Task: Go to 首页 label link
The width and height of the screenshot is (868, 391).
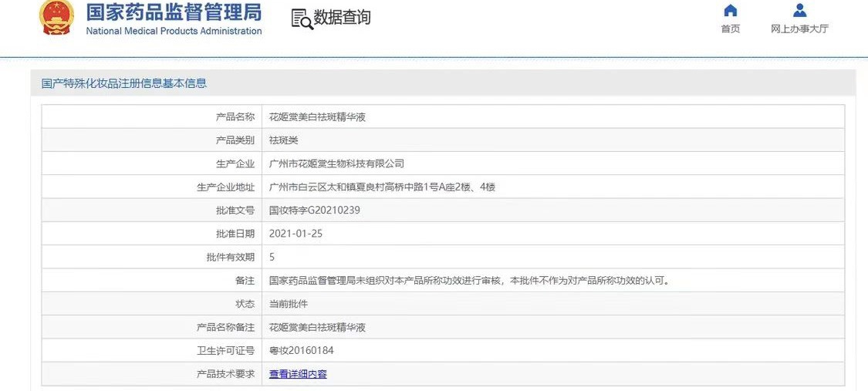Action: [x=731, y=29]
